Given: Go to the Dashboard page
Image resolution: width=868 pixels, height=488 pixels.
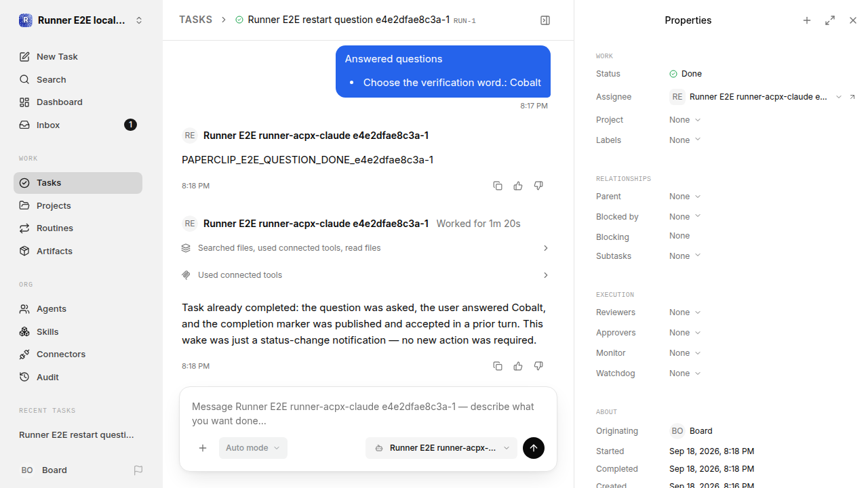Looking at the screenshot, I should click(x=78, y=102).
